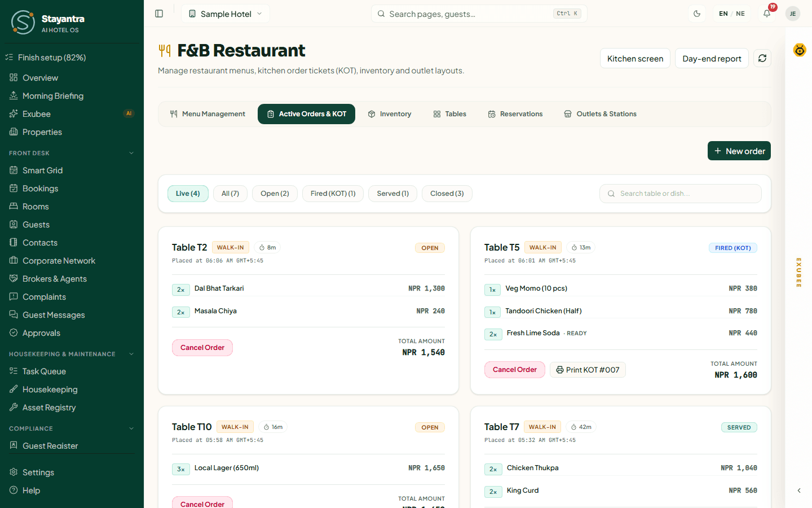Cancel the Table T10 order

pyautogui.click(x=202, y=502)
